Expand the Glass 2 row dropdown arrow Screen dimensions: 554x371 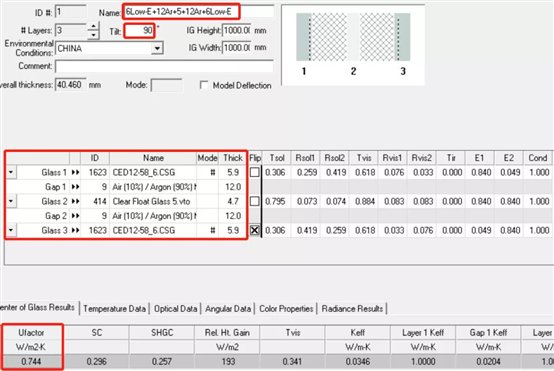[x=11, y=201]
